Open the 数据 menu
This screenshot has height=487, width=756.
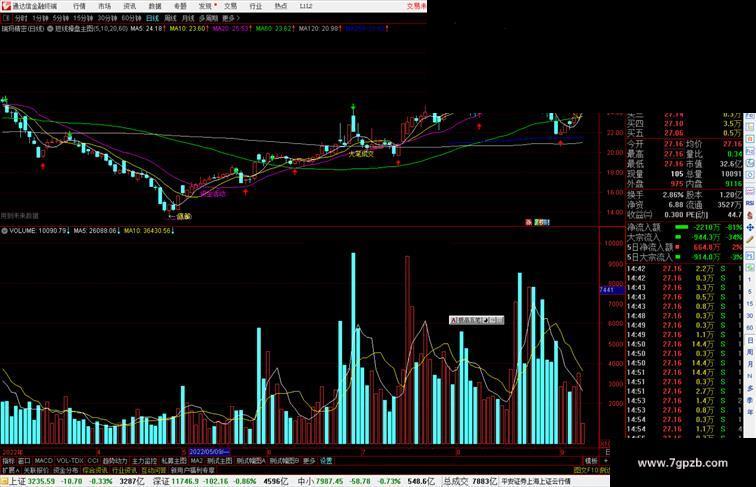click(x=155, y=6)
